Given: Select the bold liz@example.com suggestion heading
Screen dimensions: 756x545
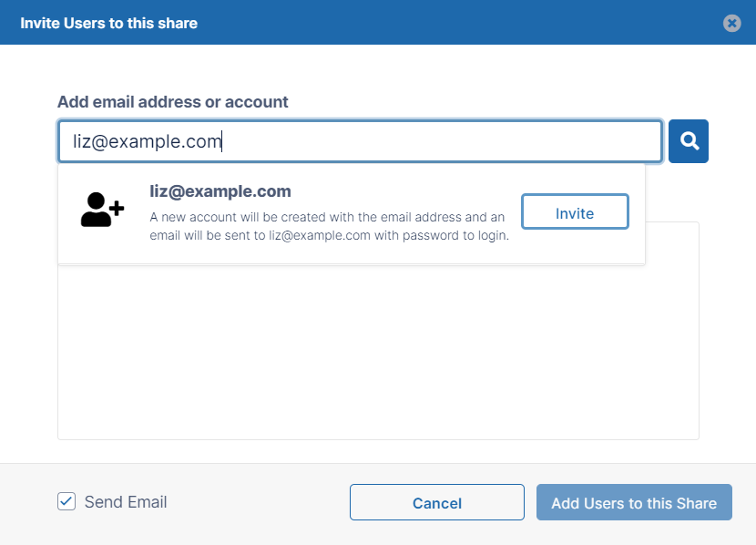Looking at the screenshot, I should [x=220, y=191].
